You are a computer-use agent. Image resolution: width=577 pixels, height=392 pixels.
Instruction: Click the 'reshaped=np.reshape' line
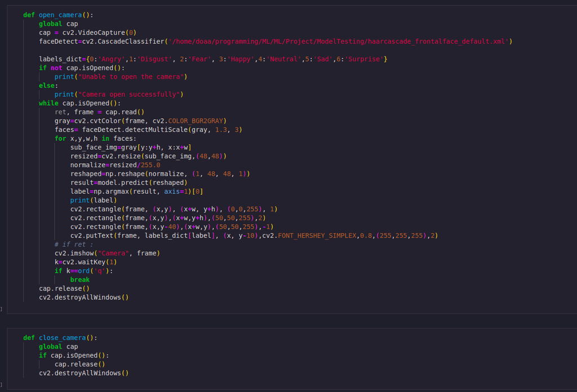coord(160,174)
